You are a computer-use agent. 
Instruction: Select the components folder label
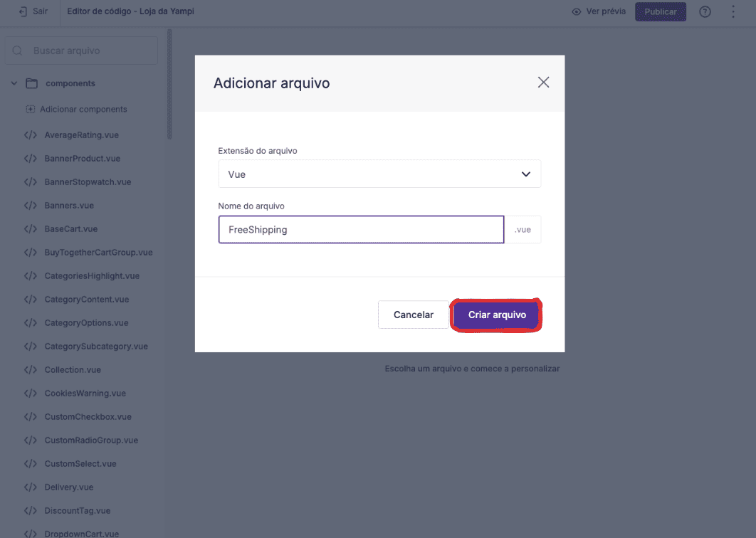[x=70, y=83]
